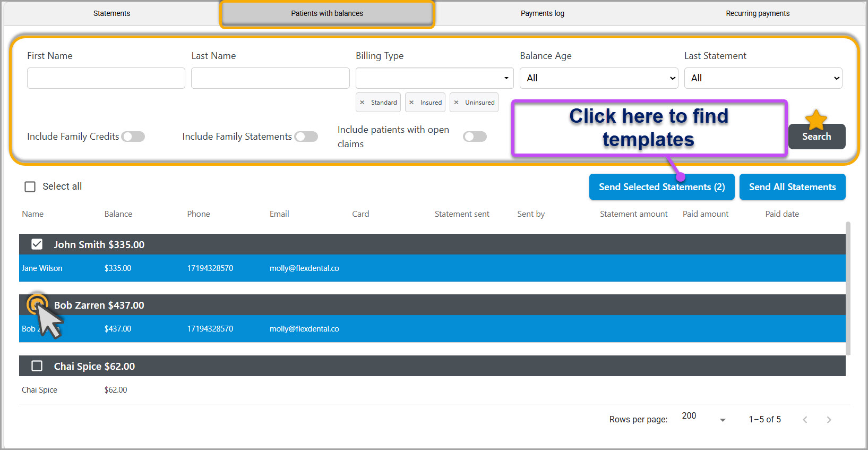
Task: Open the Recurring payments tab
Action: (758, 13)
